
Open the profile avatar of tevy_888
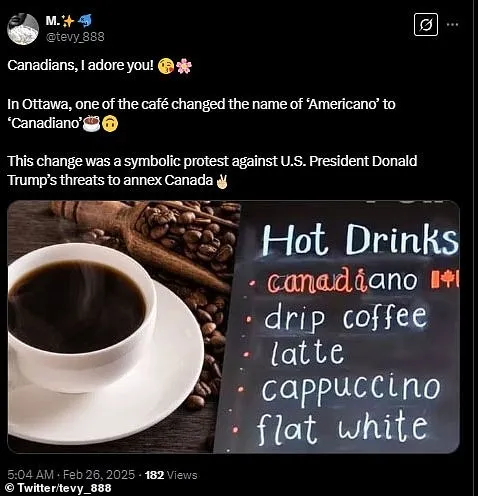[x=23, y=29]
